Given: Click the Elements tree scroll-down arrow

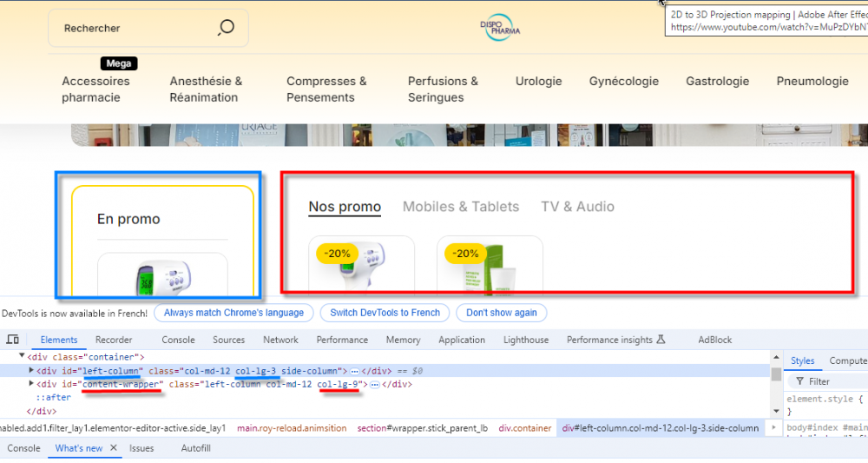Looking at the screenshot, I should pos(776,411).
